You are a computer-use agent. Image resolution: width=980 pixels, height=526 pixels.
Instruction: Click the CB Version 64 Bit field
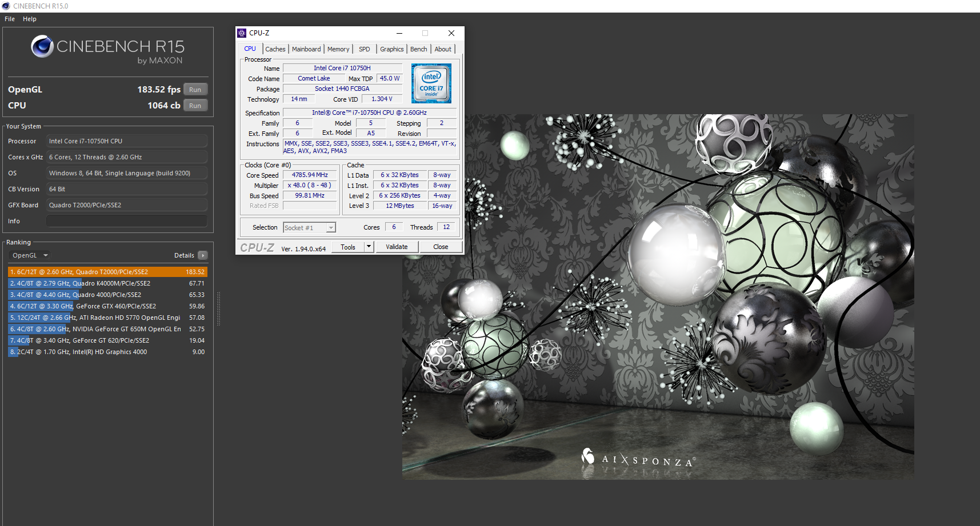coord(127,189)
